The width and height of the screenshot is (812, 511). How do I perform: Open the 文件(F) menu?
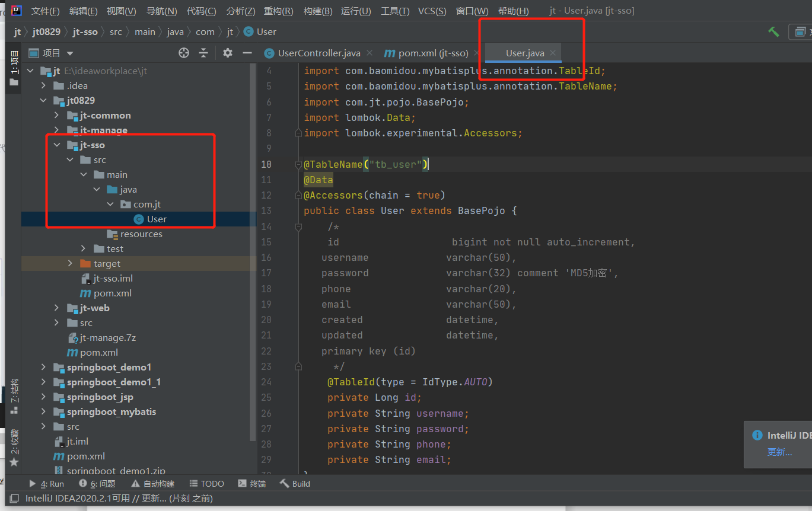pos(45,11)
